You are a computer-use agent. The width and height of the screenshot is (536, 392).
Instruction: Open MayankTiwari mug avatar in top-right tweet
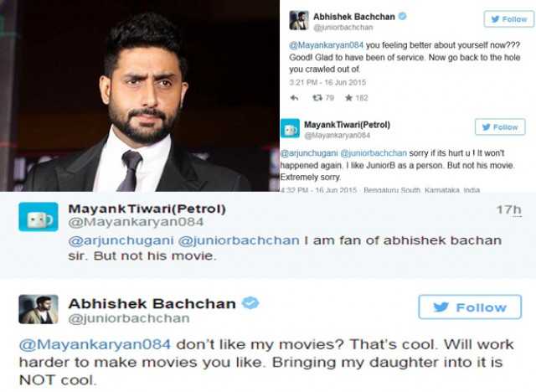(x=290, y=128)
